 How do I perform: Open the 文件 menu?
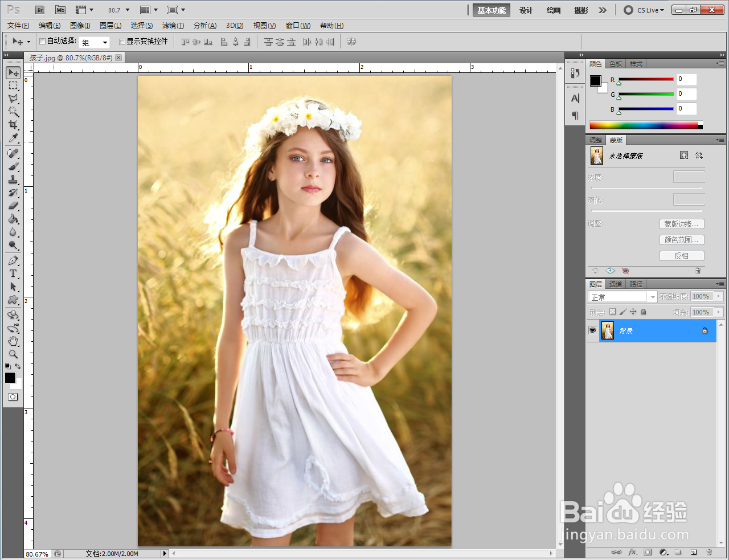click(x=18, y=26)
